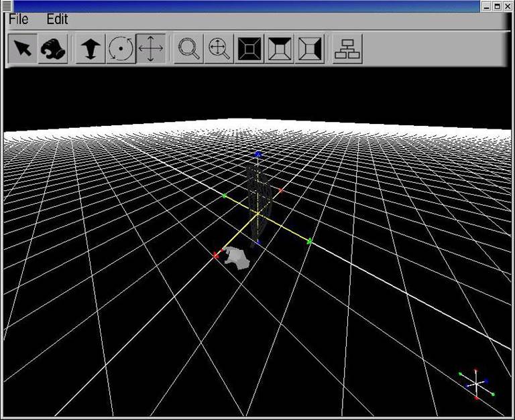515x420 pixels.
Task: Select the zoom-with-crosshair tool
Action: tap(219, 48)
